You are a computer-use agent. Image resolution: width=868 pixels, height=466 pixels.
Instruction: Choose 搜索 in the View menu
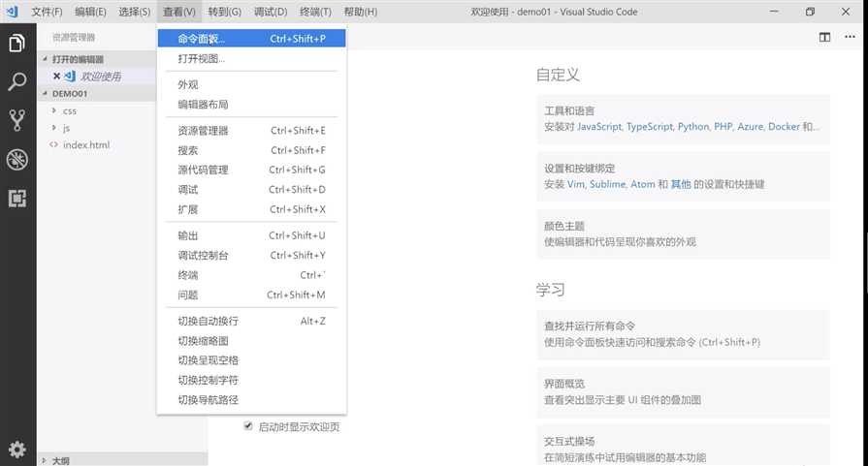[252, 150]
